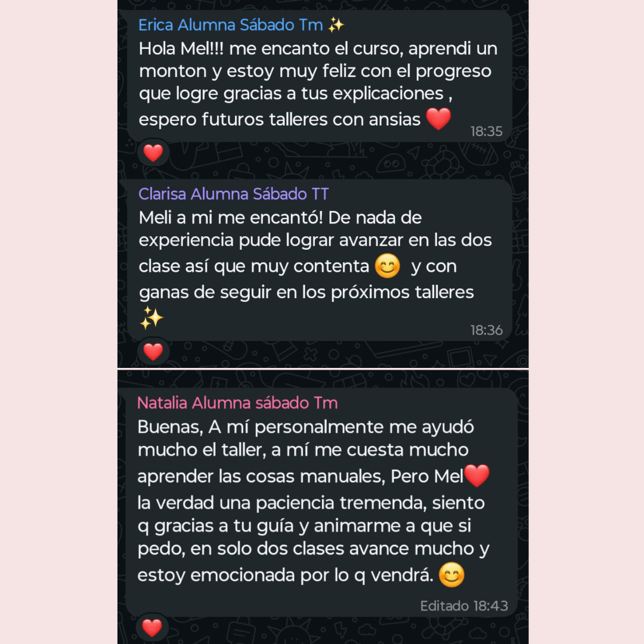The image size is (644, 644).
Task: Click the sparkles emoji beside Erica's name
Action: click(x=336, y=25)
